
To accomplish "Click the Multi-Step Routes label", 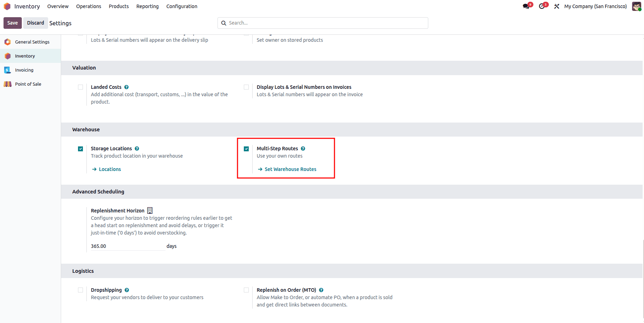I will pyautogui.click(x=277, y=149).
